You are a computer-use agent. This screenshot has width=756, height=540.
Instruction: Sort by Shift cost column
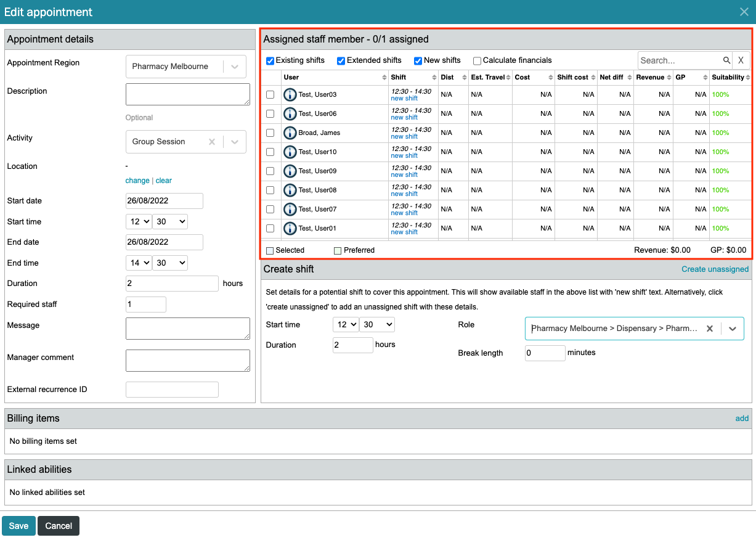tap(575, 78)
